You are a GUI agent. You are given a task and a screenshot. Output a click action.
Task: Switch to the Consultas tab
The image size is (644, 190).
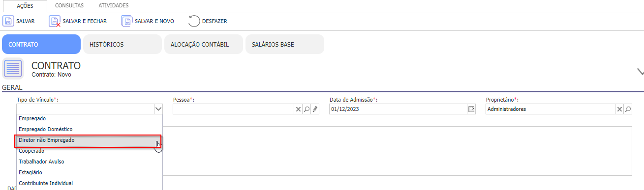coord(69,5)
